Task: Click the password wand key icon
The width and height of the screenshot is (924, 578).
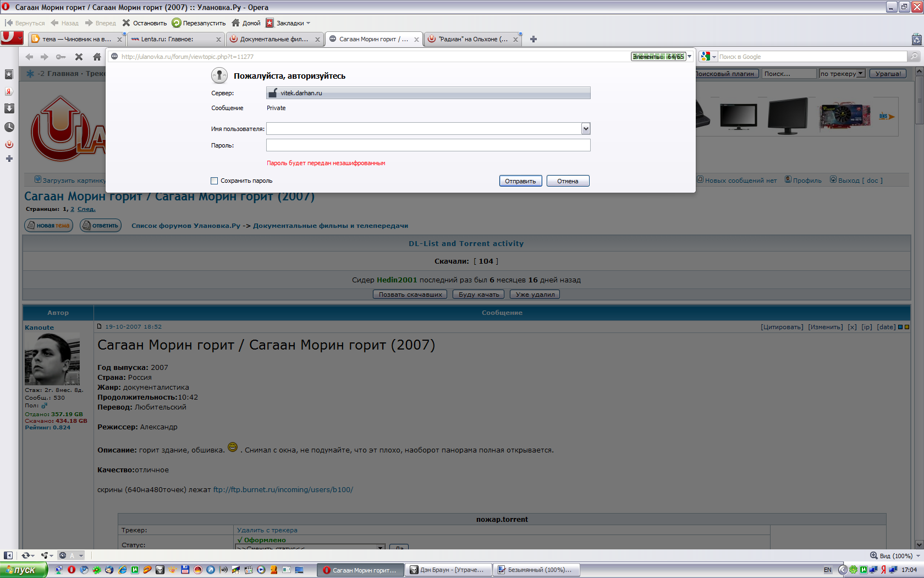Action: tap(61, 57)
